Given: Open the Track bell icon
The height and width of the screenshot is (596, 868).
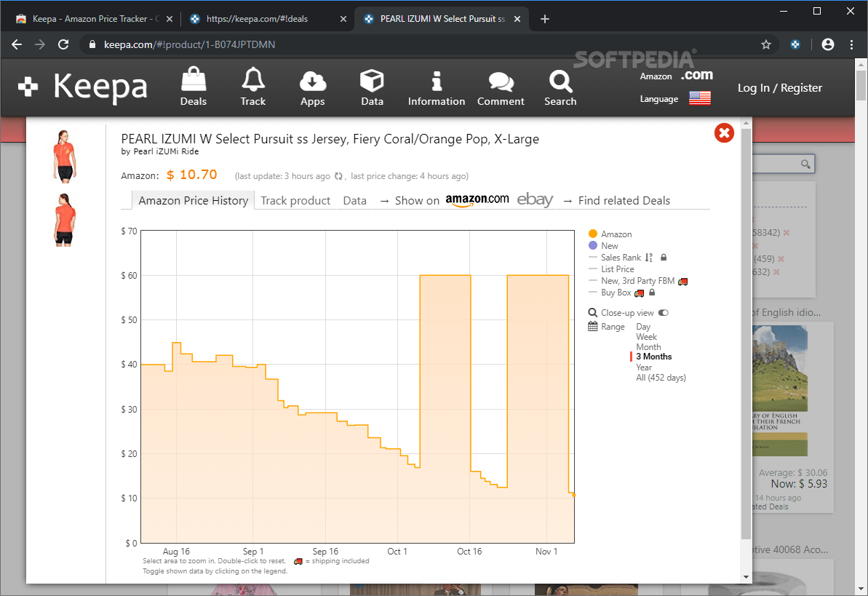Looking at the screenshot, I should (x=253, y=87).
